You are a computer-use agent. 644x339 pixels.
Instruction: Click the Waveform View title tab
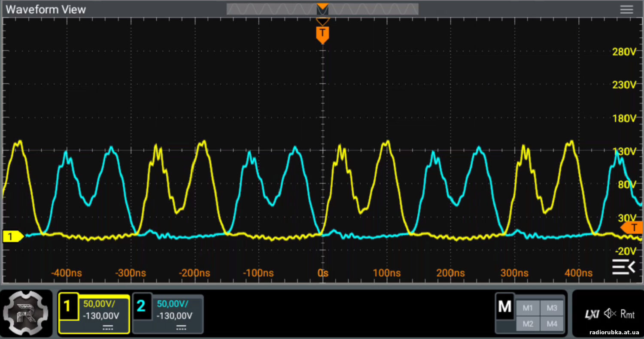[46, 9]
